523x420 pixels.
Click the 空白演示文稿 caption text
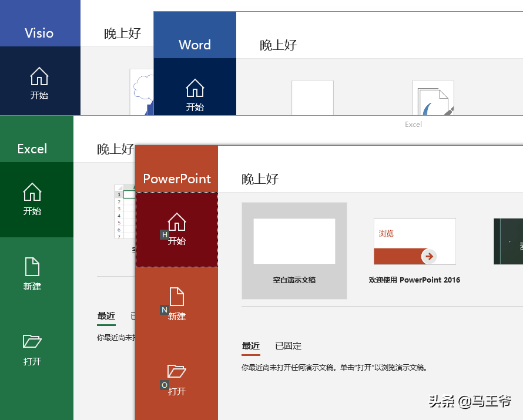(294, 280)
